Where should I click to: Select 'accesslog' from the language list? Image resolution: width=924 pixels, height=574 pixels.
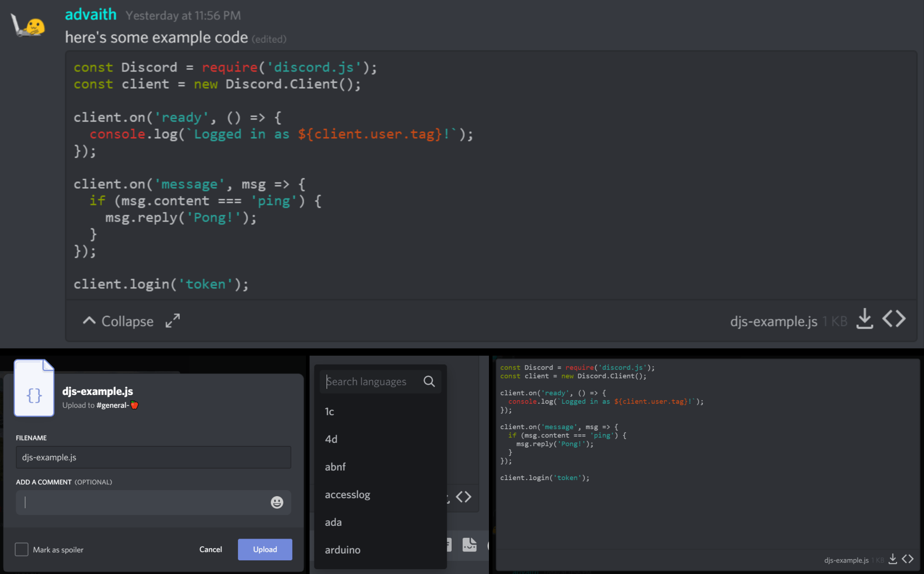[348, 495]
